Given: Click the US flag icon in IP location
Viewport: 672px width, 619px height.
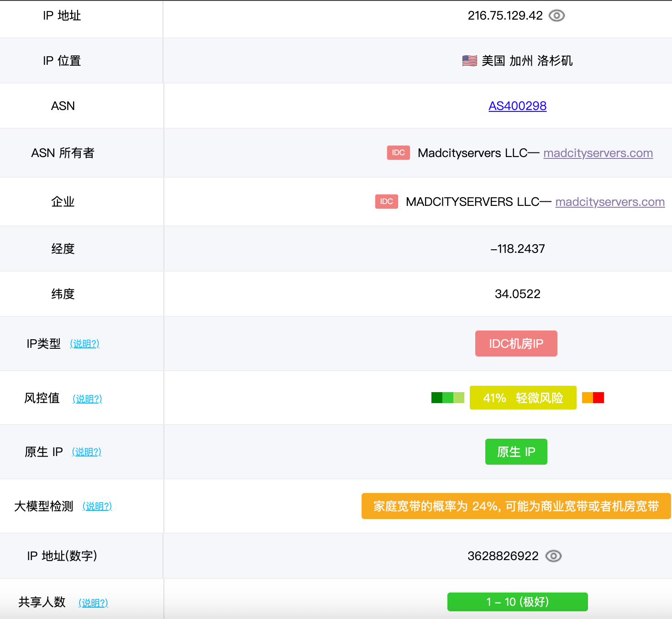Looking at the screenshot, I should tap(469, 61).
